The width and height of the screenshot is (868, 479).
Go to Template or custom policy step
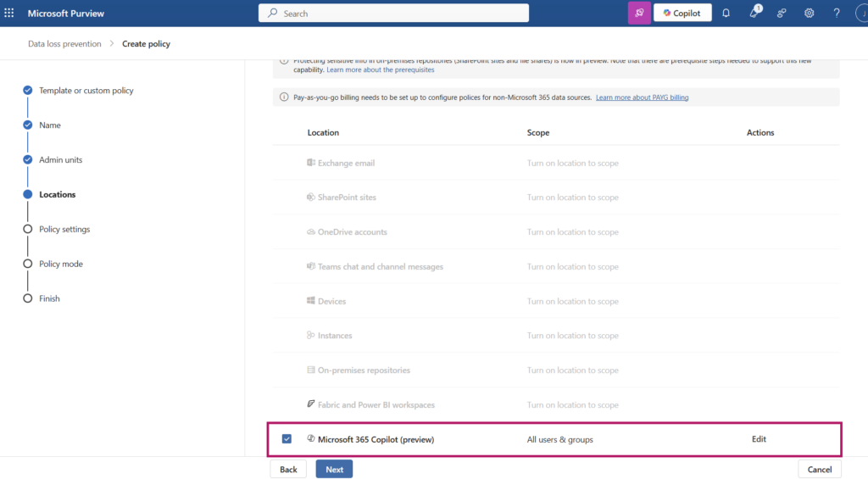pos(86,90)
